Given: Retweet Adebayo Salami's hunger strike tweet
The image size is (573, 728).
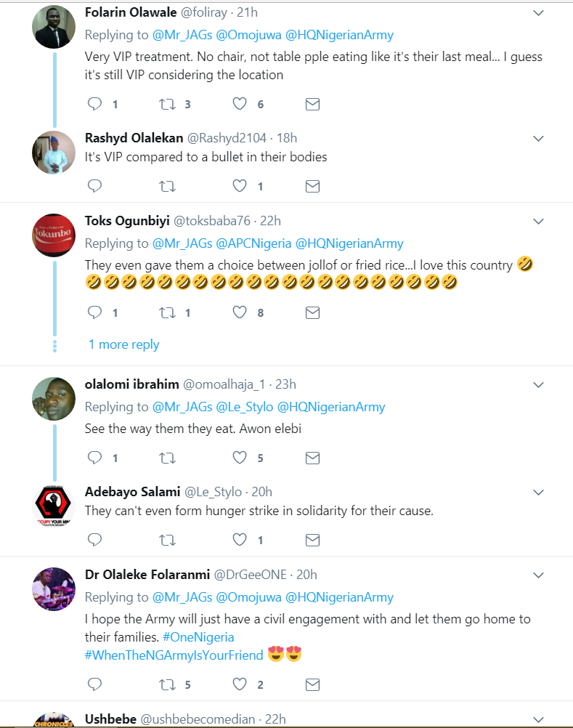Looking at the screenshot, I should (167, 540).
